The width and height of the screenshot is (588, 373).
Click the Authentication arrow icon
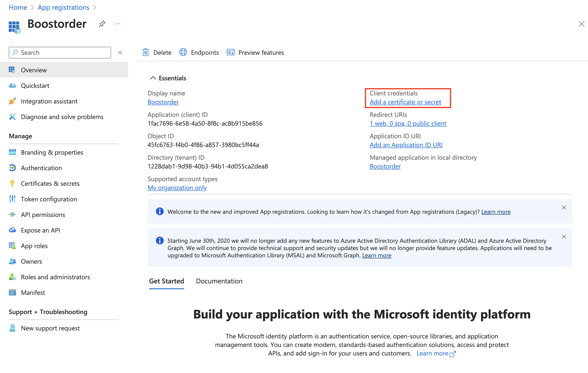(x=12, y=168)
